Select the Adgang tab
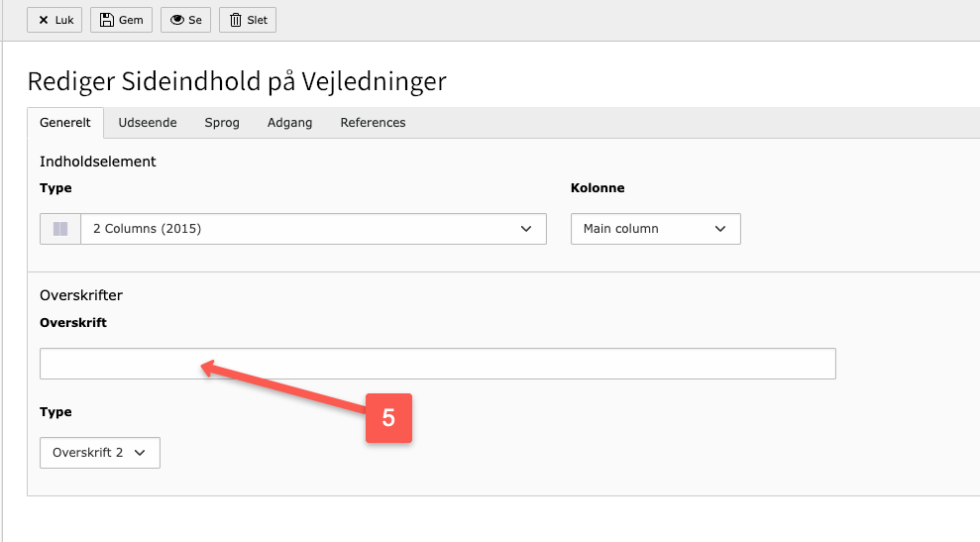 (289, 123)
